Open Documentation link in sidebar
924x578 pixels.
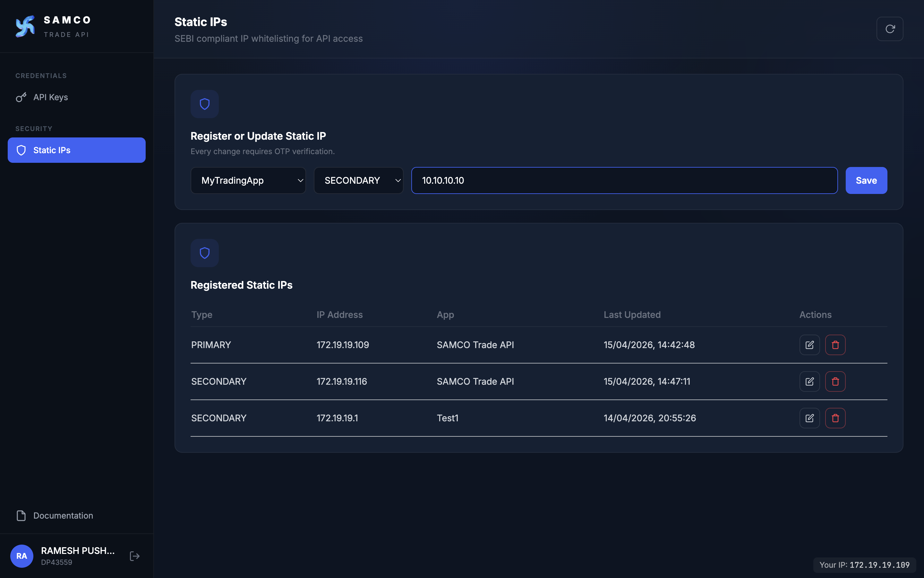point(76,515)
